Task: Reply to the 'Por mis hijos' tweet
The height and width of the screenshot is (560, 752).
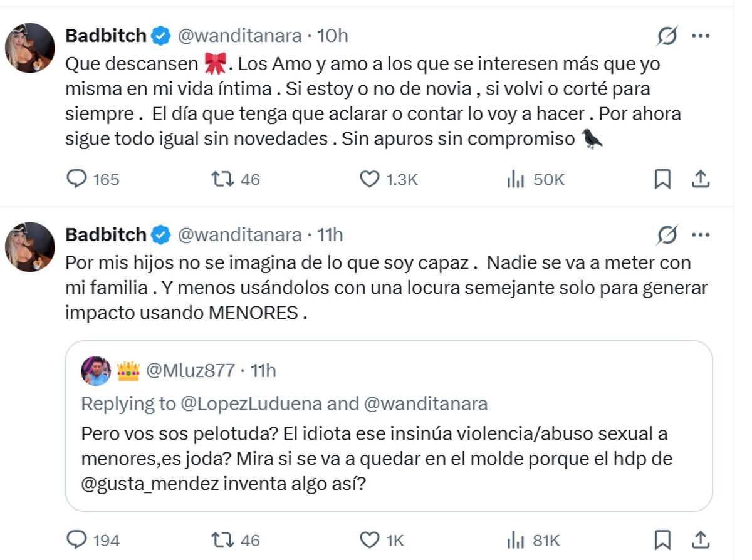Action: click(x=77, y=539)
